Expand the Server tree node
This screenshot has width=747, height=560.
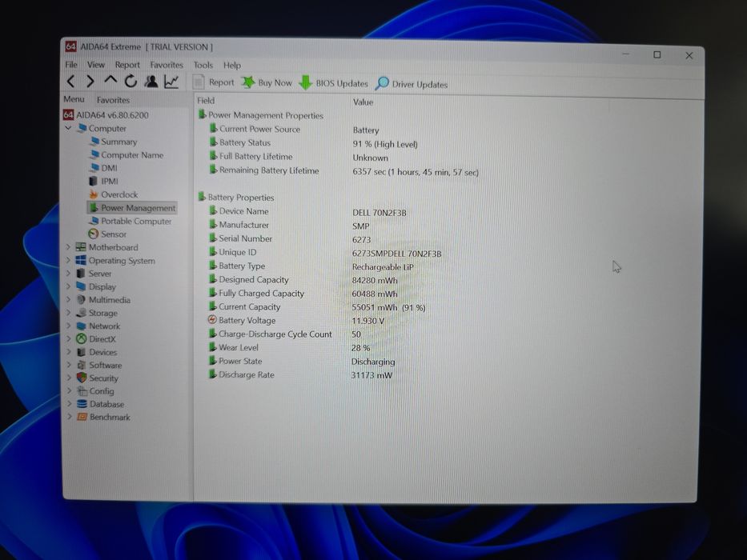[x=69, y=274]
